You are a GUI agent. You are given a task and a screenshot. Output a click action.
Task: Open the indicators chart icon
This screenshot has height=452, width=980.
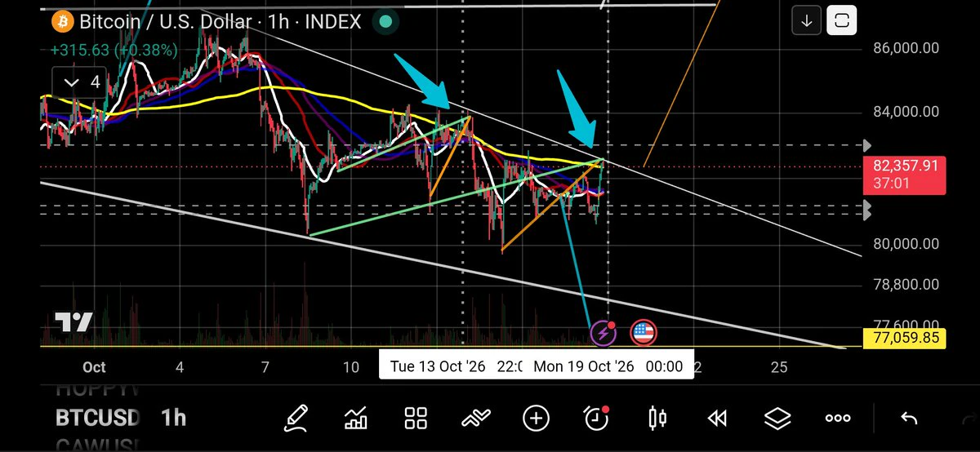356,419
